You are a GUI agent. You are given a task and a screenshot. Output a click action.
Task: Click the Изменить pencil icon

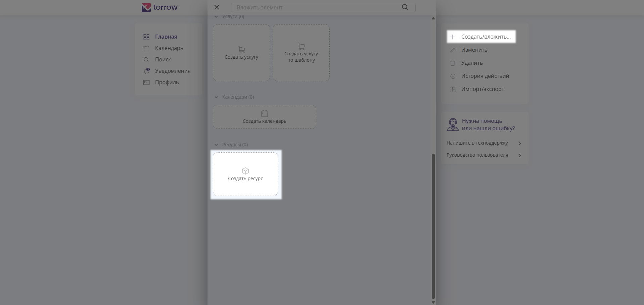coord(453,50)
